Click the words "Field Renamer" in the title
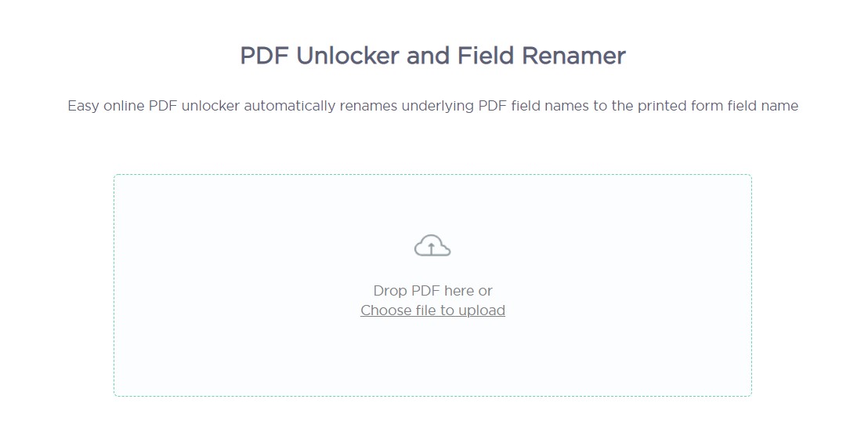 [544, 56]
